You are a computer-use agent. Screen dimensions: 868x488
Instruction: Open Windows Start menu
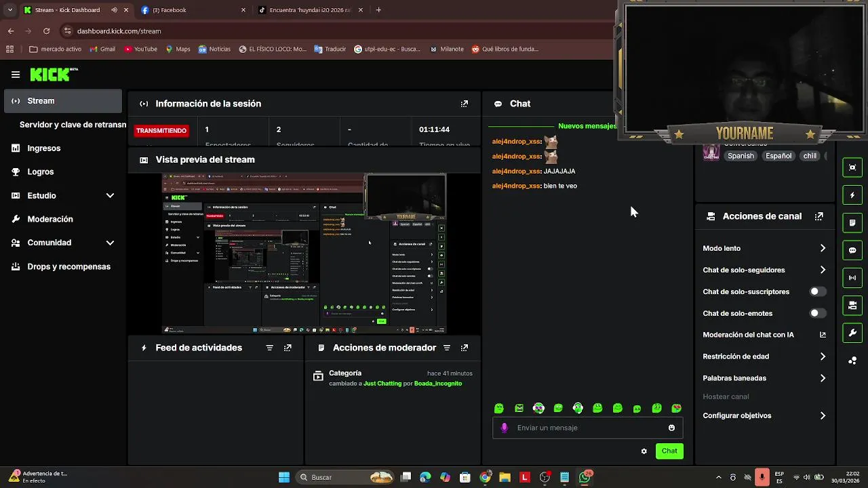coord(284,477)
